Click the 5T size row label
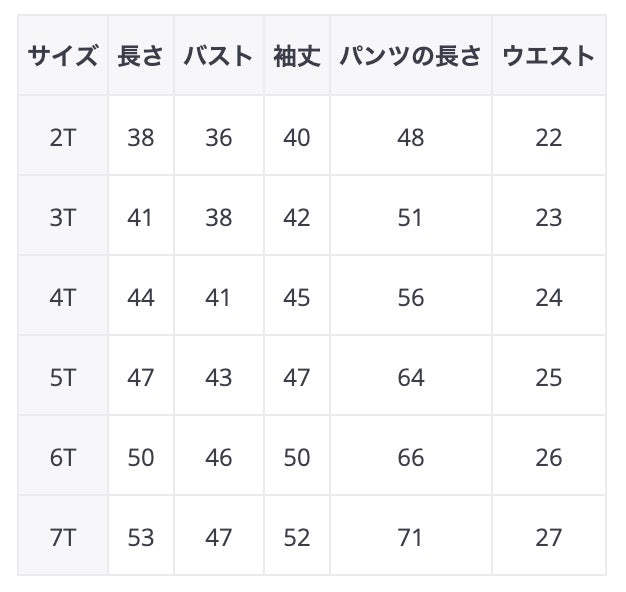The width and height of the screenshot is (626, 592). coord(63,377)
